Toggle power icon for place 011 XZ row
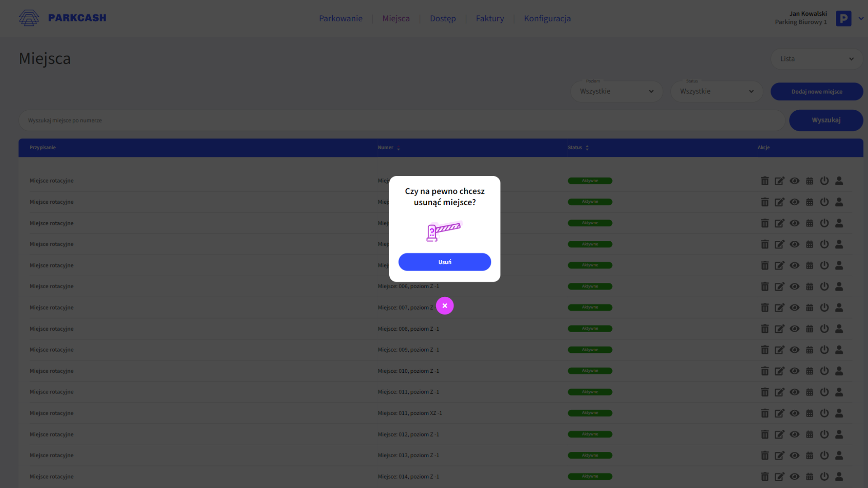This screenshot has height=488, width=868. (x=824, y=413)
